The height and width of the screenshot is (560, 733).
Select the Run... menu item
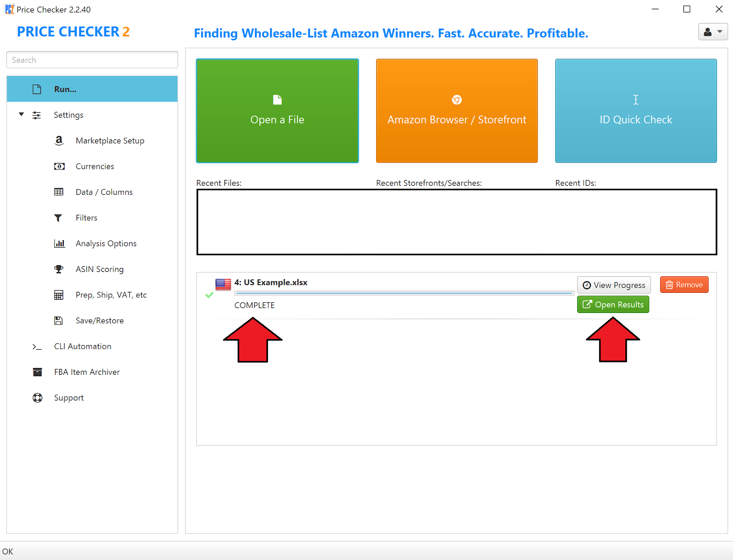point(92,89)
